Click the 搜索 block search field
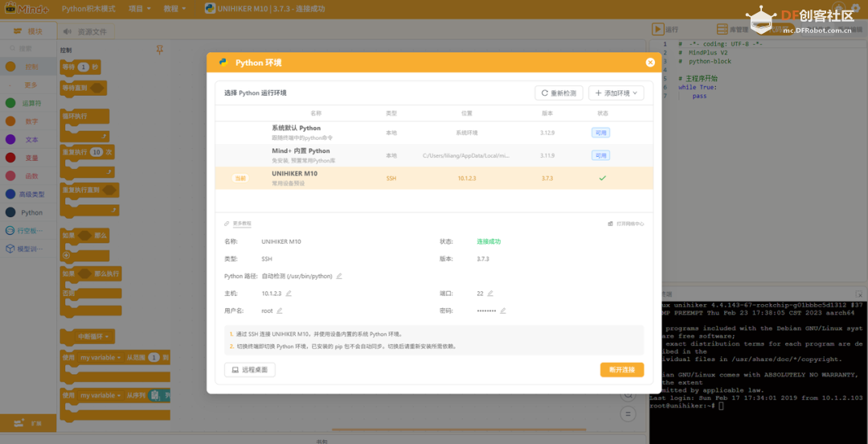 pyautogui.click(x=28, y=49)
